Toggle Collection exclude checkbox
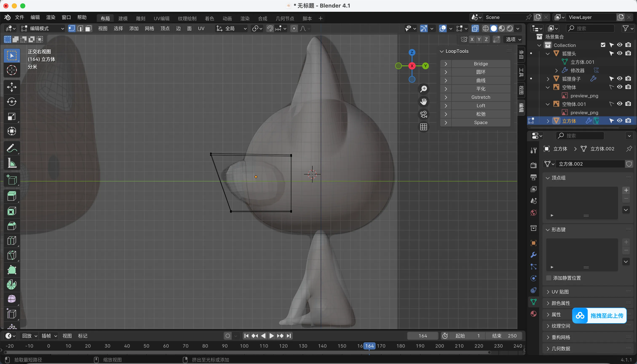Image resolution: width=637 pixels, height=364 pixels. 603,45
